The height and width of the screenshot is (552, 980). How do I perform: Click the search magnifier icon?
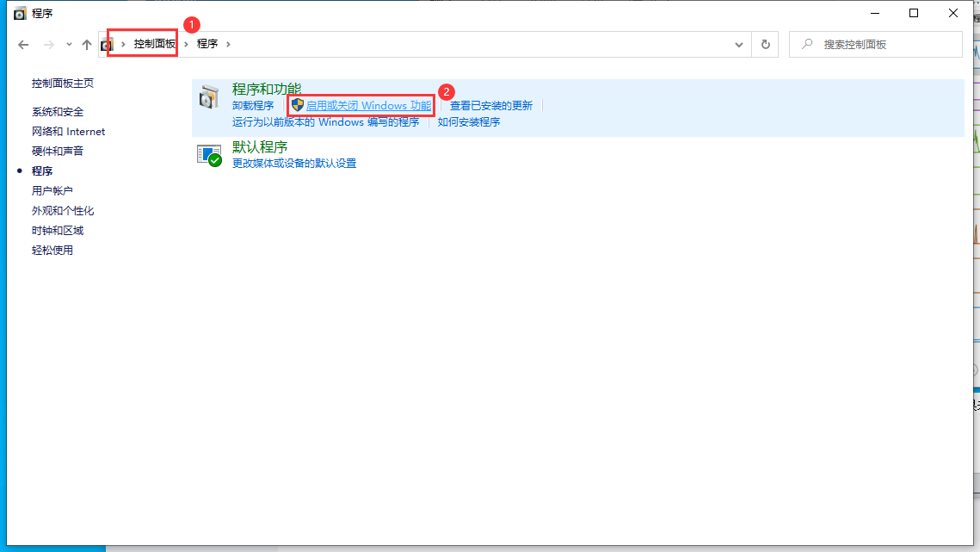coord(808,44)
